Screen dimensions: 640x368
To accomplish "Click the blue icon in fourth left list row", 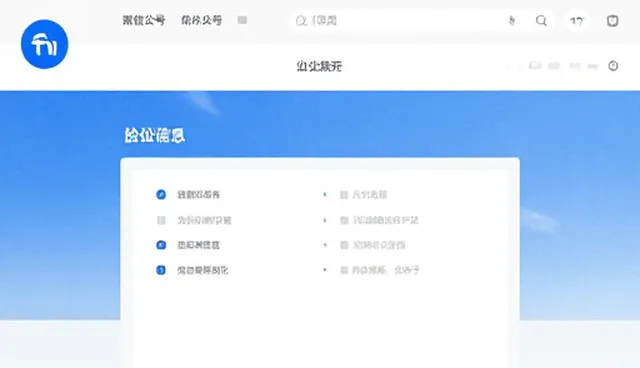I will 161,270.
